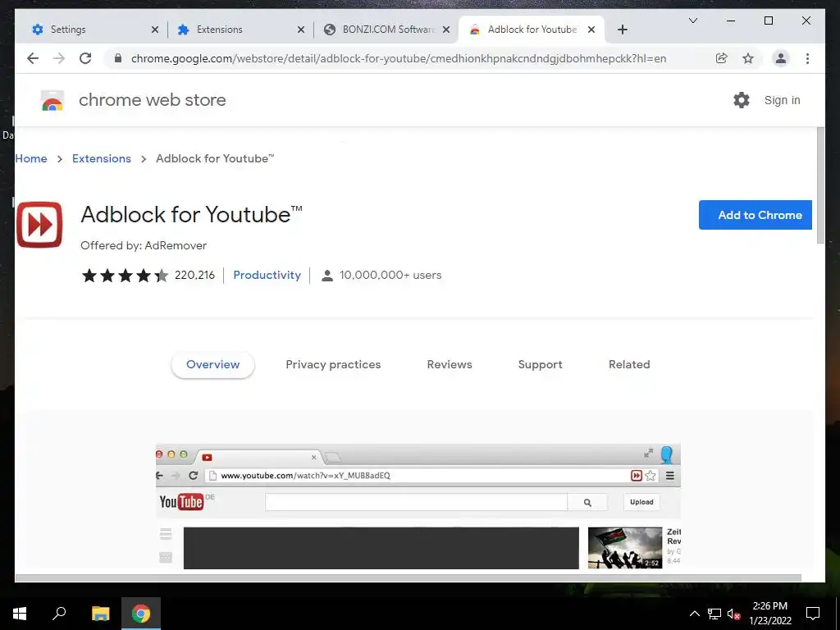840x630 pixels.
Task: Click the Chrome Web Store logo
Action: pos(52,100)
